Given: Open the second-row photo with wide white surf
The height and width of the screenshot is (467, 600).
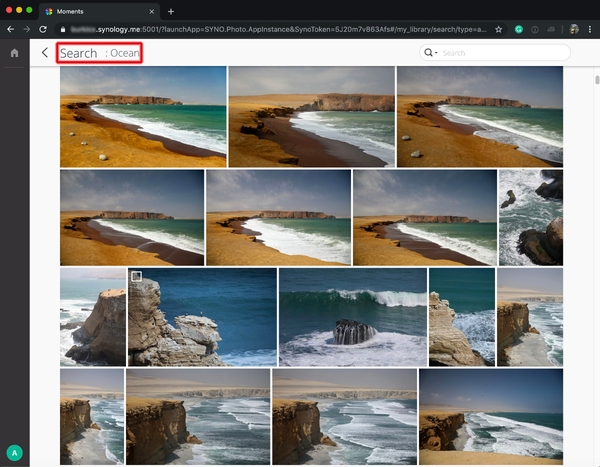Looking at the screenshot, I should pyautogui.click(x=279, y=217).
